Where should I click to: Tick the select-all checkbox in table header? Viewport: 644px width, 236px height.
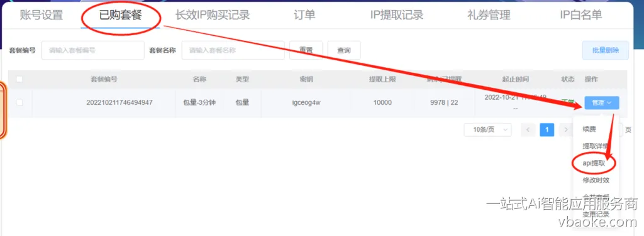point(19,79)
